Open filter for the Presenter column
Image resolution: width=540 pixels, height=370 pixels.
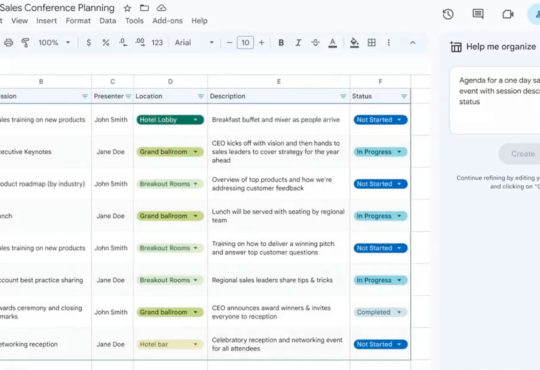(128, 96)
